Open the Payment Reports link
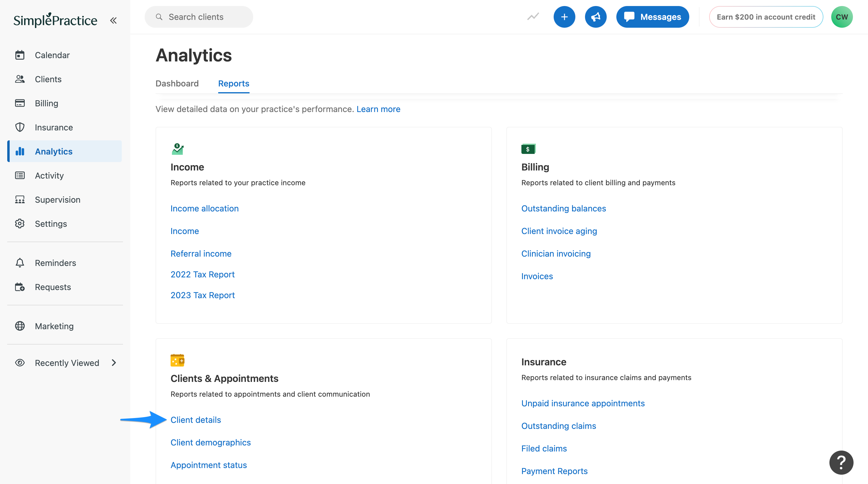Image resolution: width=868 pixels, height=484 pixels. [554, 471]
